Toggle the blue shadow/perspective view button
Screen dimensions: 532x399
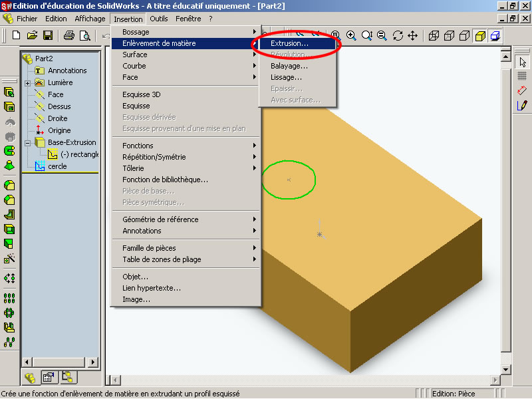point(495,36)
